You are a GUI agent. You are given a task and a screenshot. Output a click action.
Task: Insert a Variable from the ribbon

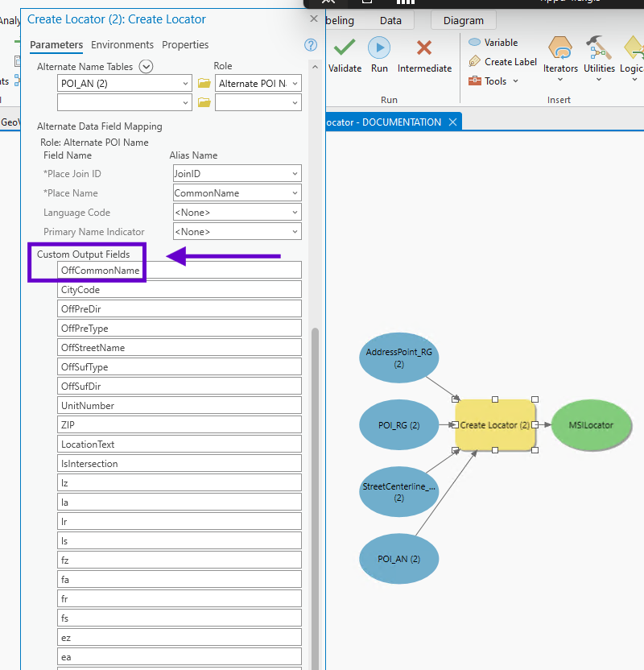[x=493, y=43]
